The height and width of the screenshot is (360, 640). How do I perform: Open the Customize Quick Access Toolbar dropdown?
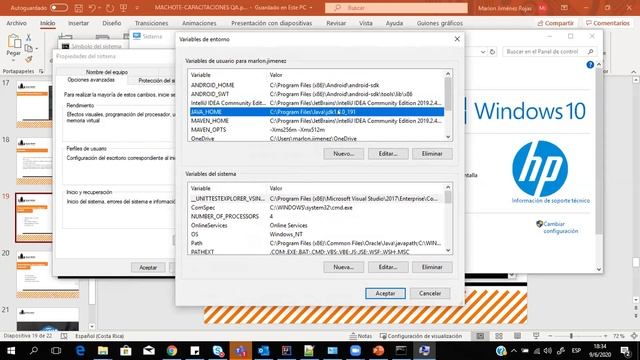pyautogui.click(x=137, y=8)
